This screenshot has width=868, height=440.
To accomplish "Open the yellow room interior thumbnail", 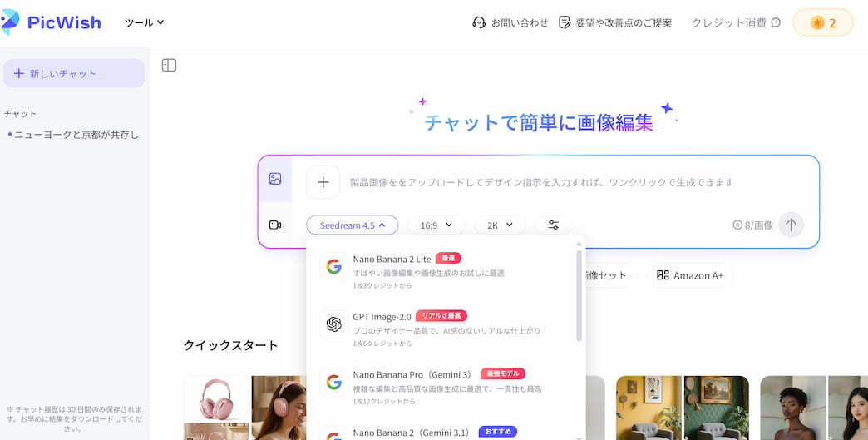I will (x=682, y=408).
